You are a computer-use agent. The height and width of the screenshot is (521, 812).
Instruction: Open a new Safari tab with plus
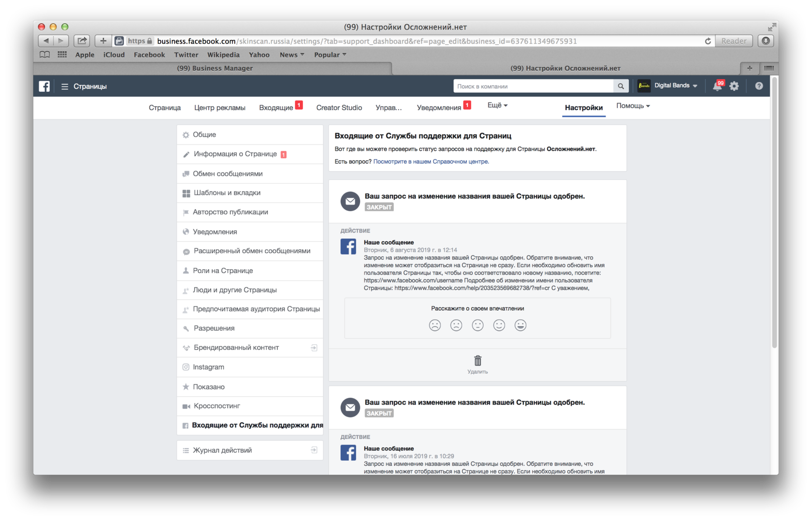click(x=750, y=68)
